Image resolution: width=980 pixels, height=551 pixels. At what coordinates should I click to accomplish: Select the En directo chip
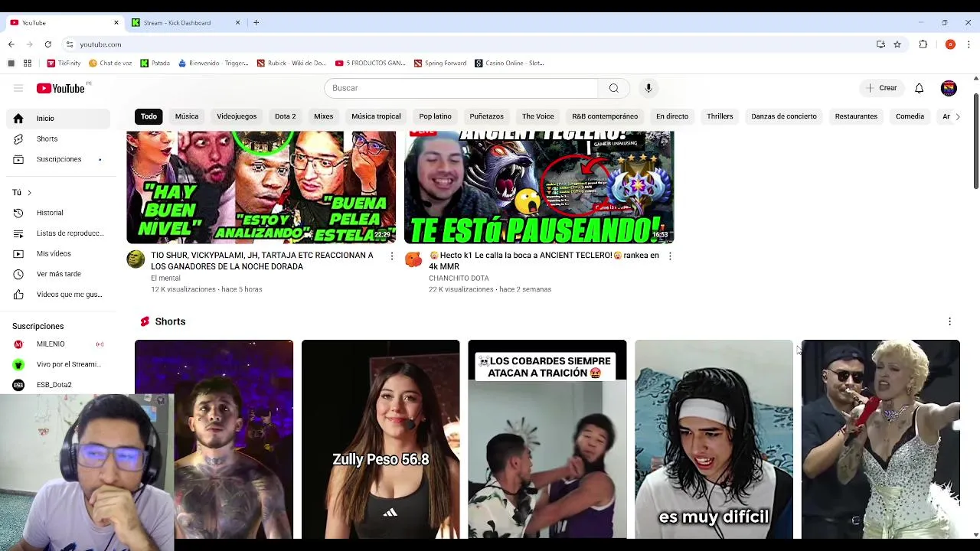coord(672,116)
